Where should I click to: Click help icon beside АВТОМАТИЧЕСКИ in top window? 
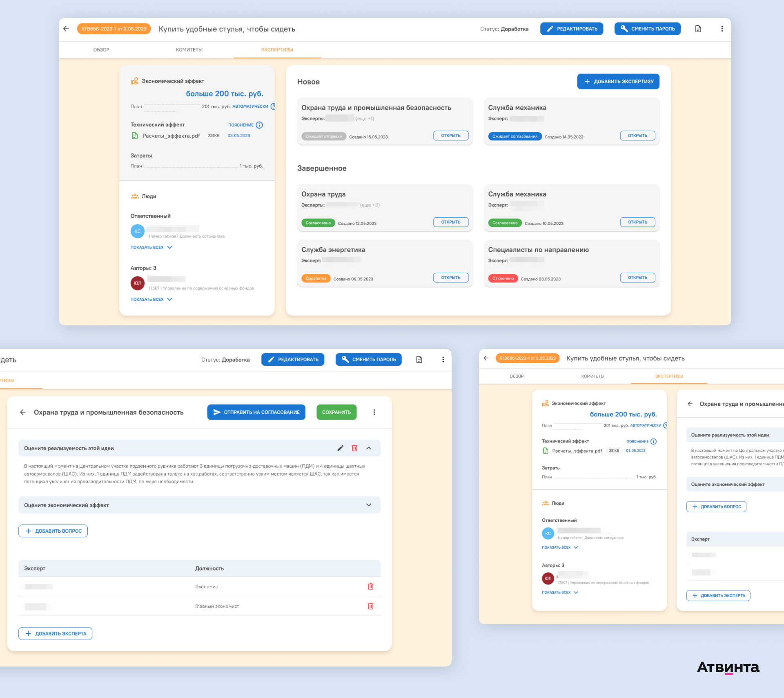tap(273, 107)
